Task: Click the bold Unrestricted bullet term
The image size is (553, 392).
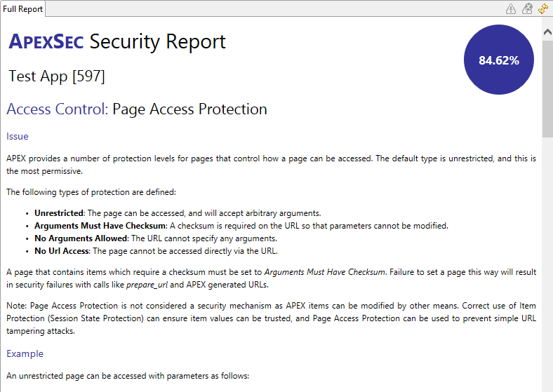Action: click(x=58, y=213)
